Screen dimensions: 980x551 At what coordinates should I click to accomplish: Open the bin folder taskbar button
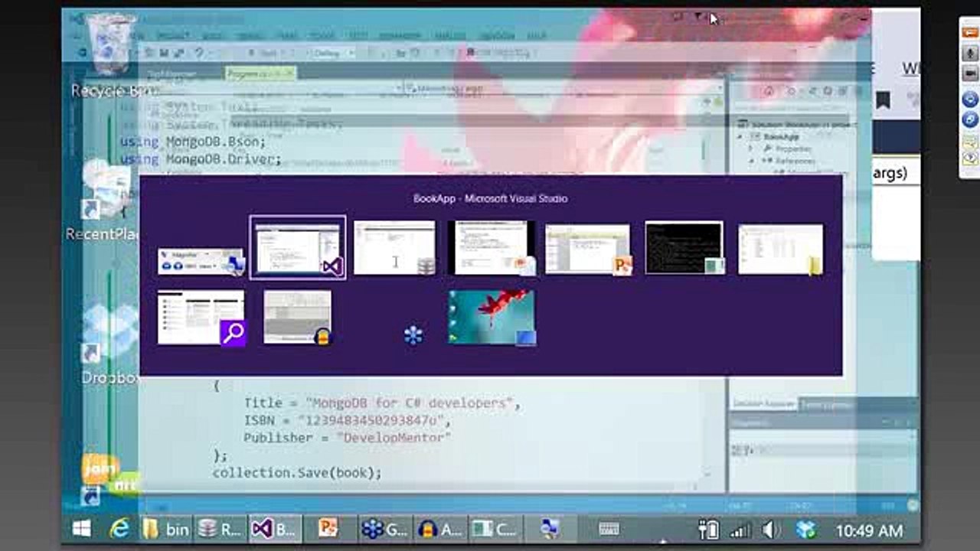point(165,529)
